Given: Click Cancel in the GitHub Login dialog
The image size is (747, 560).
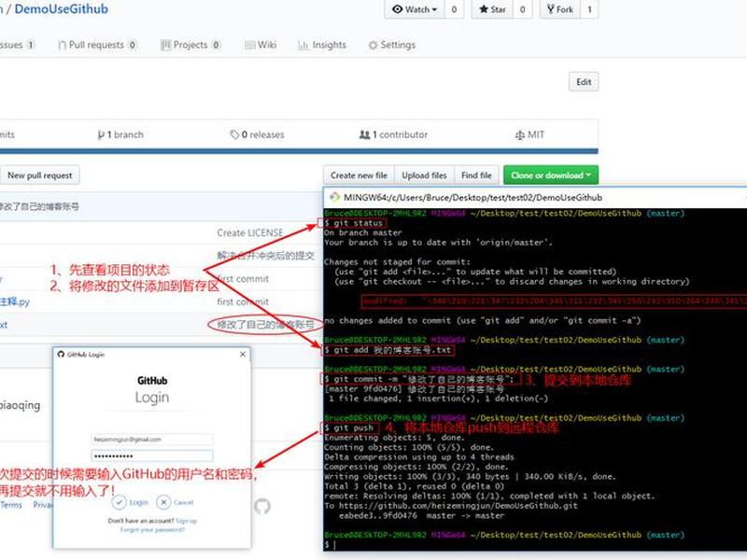Looking at the screenshot, I should [x=175, y=502].
